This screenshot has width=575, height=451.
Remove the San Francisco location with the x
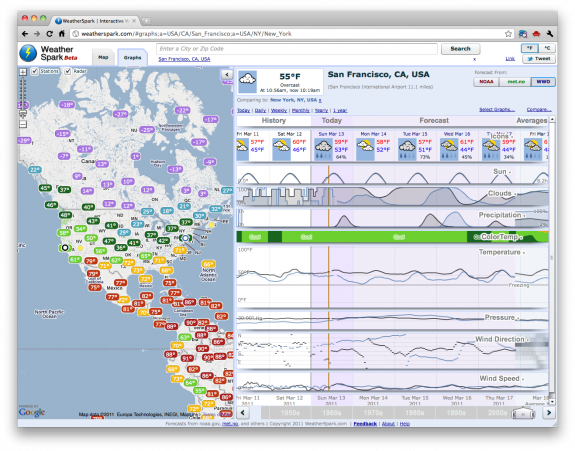tap(475, 59)
